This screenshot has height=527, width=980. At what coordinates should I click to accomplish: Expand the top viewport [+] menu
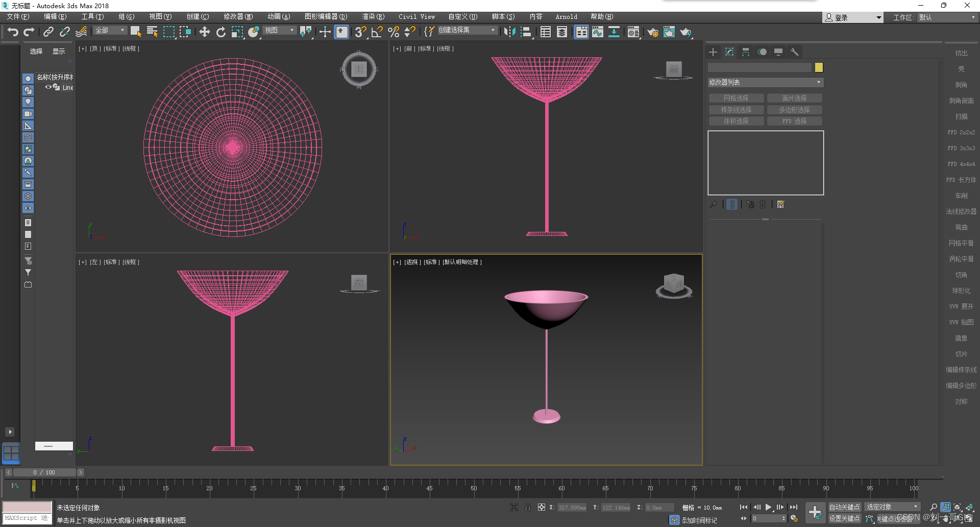pyautogui.click(x=83, y=49)
